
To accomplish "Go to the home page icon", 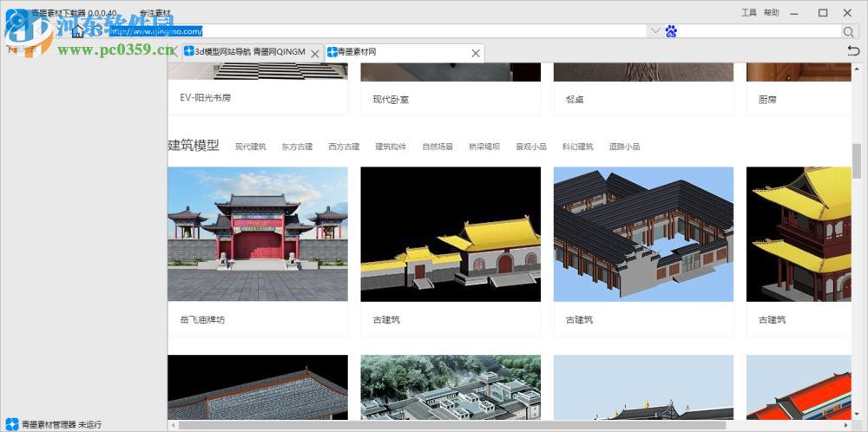I will click(77, 31).
